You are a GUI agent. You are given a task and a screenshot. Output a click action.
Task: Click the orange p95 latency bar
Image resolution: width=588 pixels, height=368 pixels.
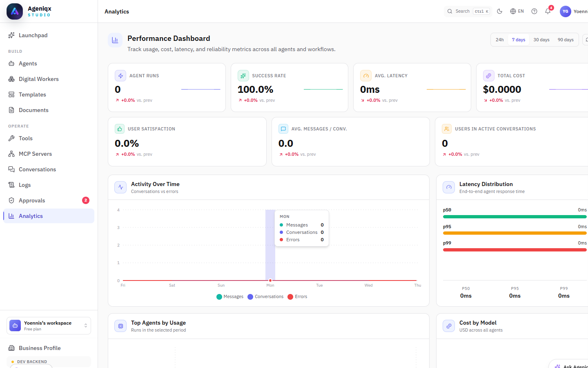[x=515, y=233]
